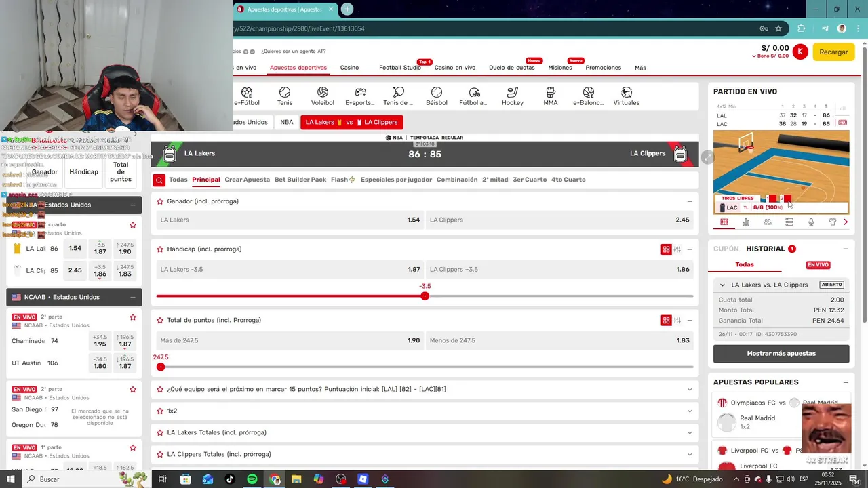868x488 pixels.
Task: Click the red K account avatar
Action: 800,52
